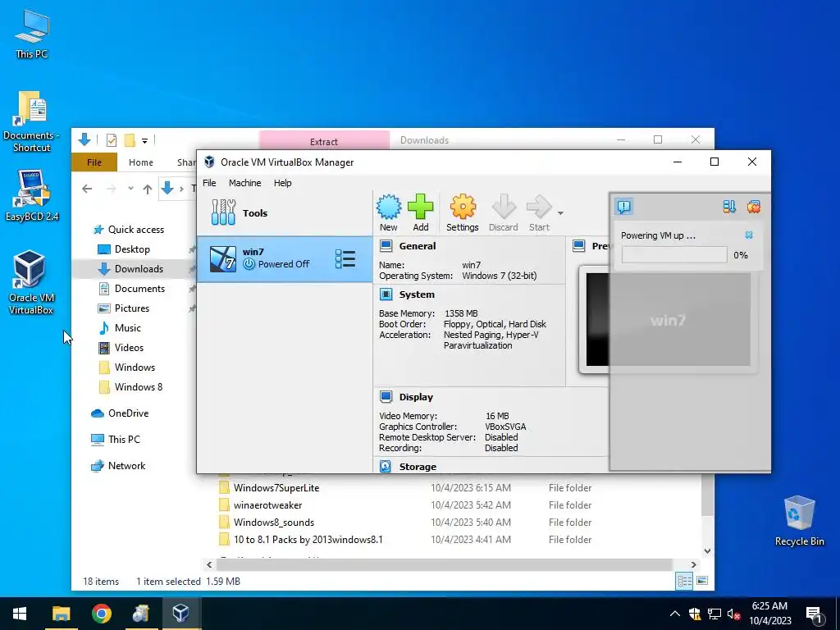Open recent locations dropdown in Explorer

coord(130,189)
